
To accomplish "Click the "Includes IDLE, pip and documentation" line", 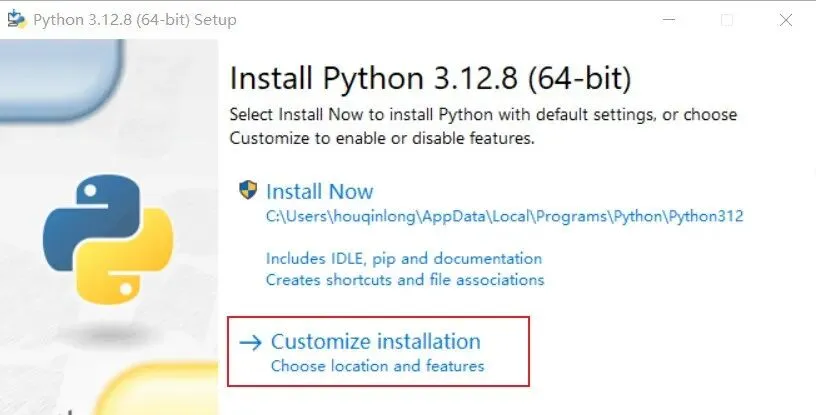I will click(403, 258).
